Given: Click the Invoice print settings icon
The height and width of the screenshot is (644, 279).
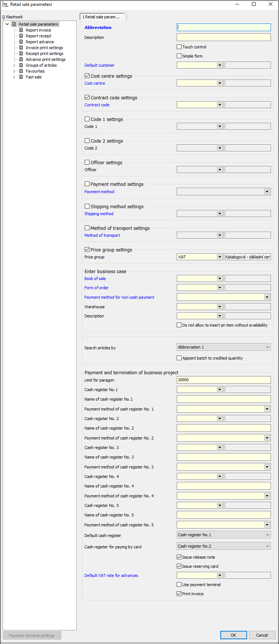Looking at the screenshot, I should click(x=21, y=48).
